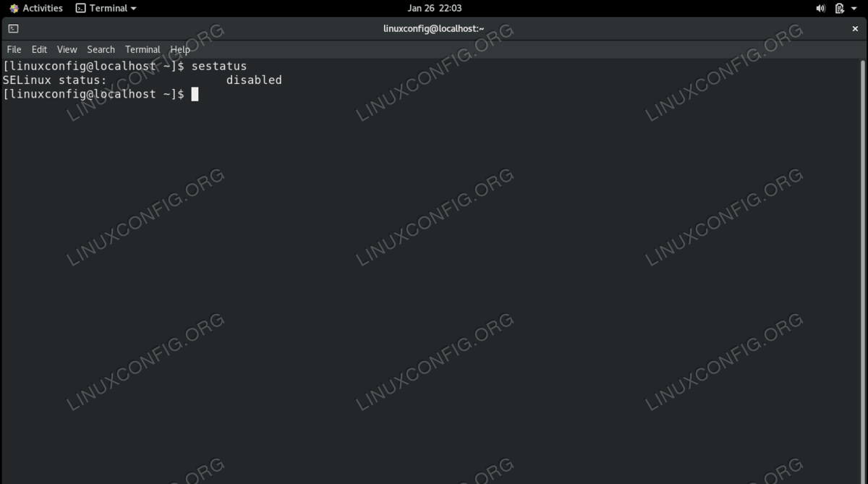The height and width of the screenshot is (484, 868).
Task: Open the Jan 26 22:03 clock menu
Action: click(434, 8)
